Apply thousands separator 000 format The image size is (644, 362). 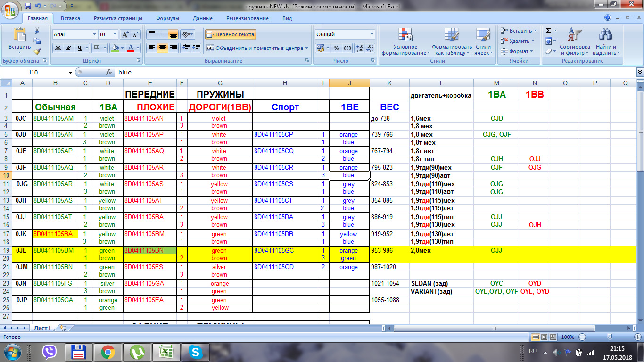347,48
